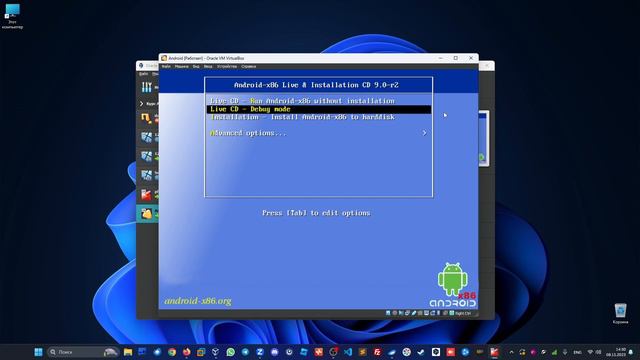Click the 'Right Ctrl' host key indicator
The height and width of the screenshot is (360, 640).
pos(463,313)
